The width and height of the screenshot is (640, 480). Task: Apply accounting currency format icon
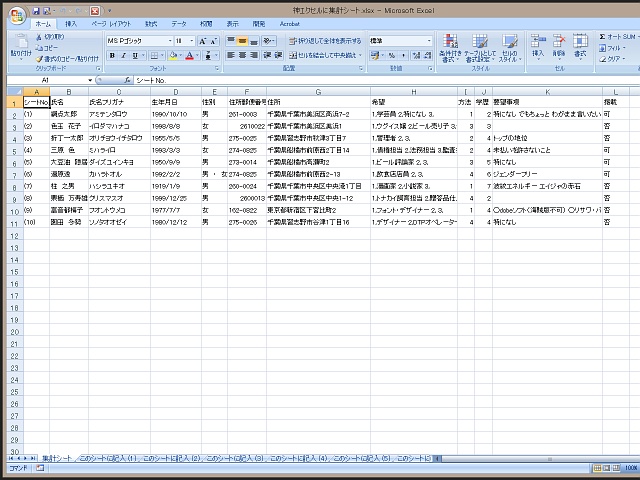375,56
